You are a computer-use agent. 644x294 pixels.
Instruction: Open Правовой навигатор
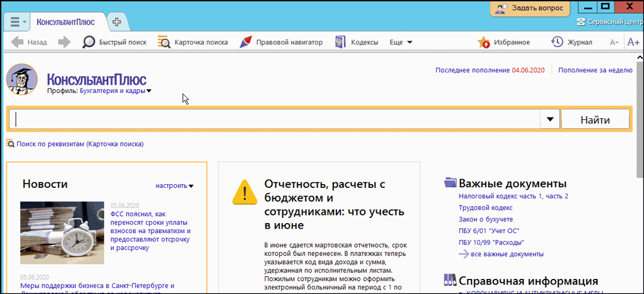(x=280, y=42)
